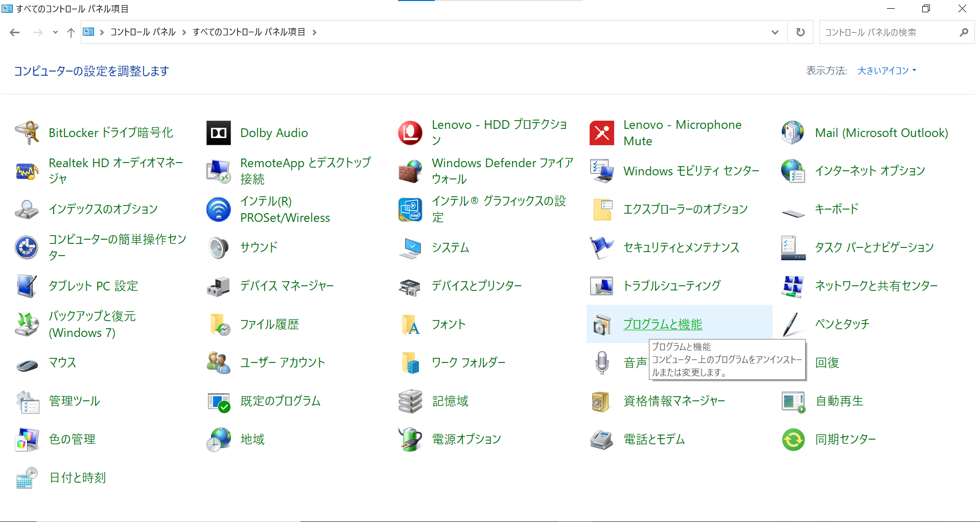Open Indexing Options icon
The image size is (980, 522).
(x=27, y=210)
